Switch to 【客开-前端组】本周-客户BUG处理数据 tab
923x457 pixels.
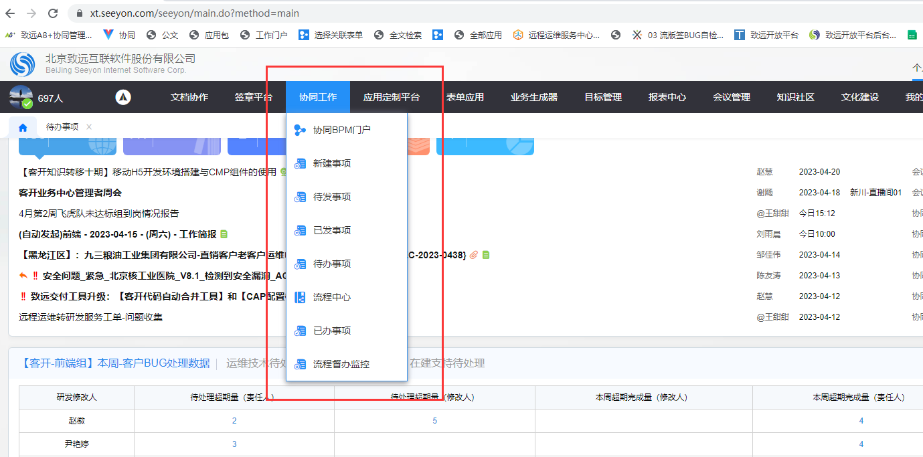115,363
